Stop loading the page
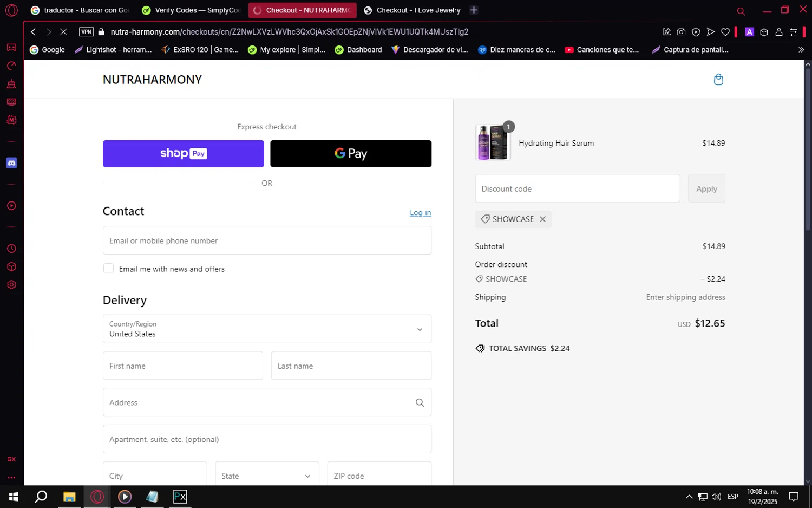This screenshot has height=508, width=812. [63, 32]
